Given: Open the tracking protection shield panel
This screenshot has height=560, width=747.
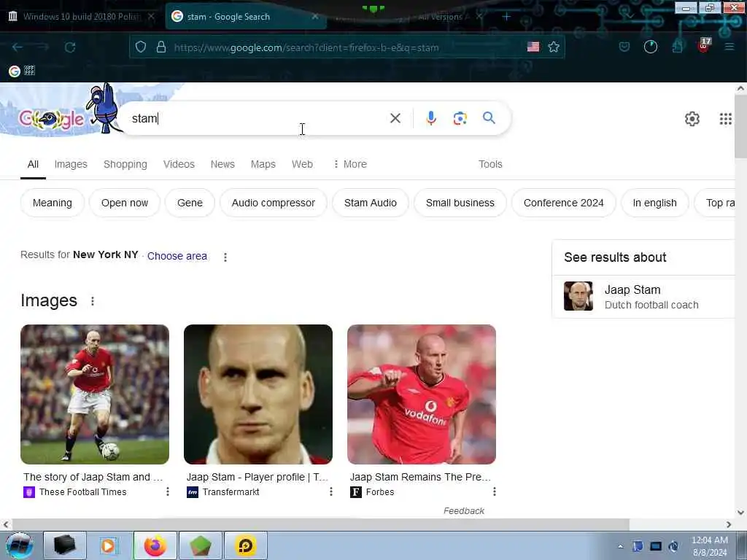Looking at the screenshot, I should point(140,47).
